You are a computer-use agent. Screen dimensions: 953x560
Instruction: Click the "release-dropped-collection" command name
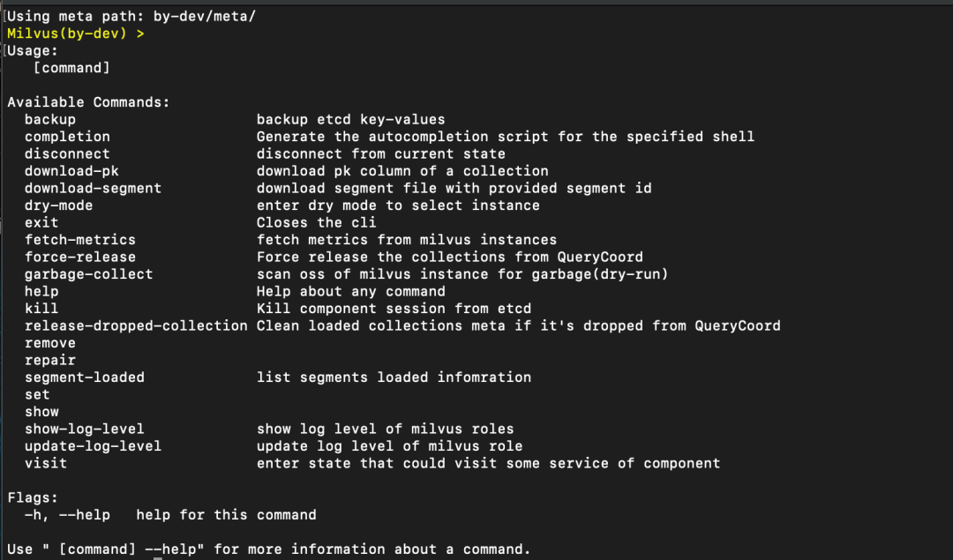pos(136,325)
